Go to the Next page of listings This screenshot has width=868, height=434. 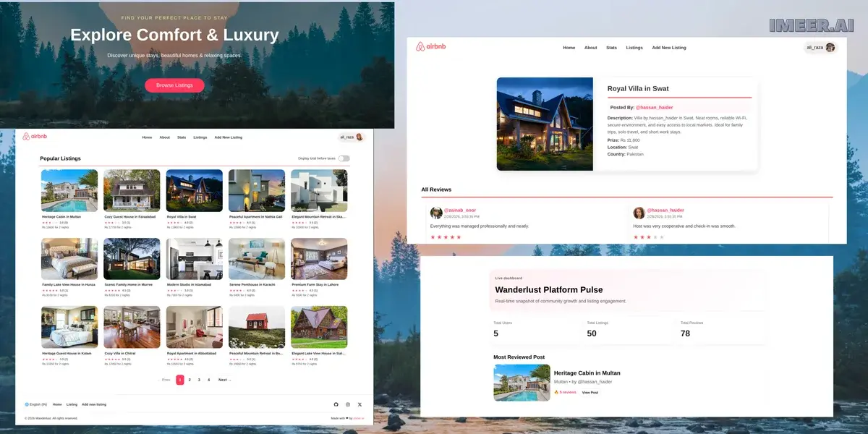tap(224, 380)
